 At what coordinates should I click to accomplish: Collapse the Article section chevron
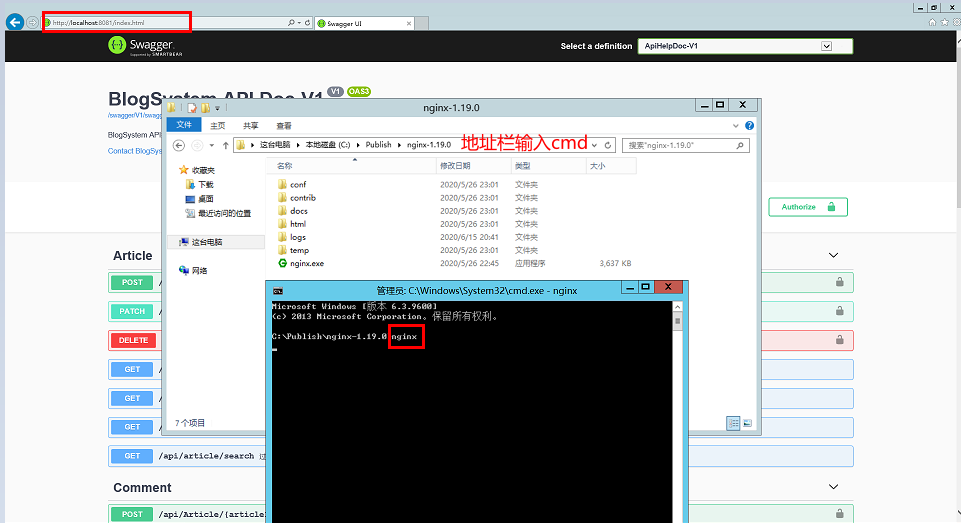[x=834, y=255]
